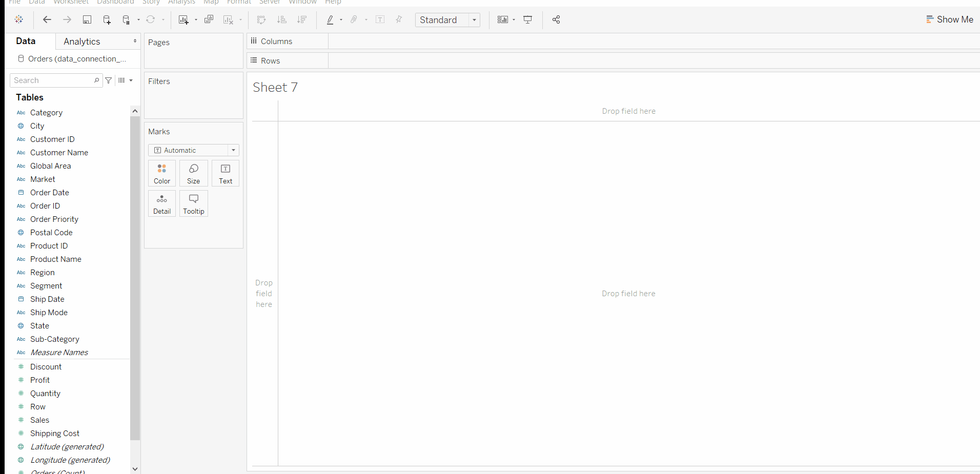Click the Color marks button

pyautogui.click(x=162, y=174)
